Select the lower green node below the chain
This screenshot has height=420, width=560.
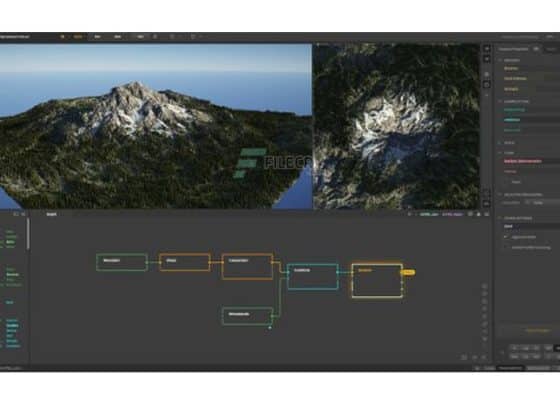[x=248, y=316]
